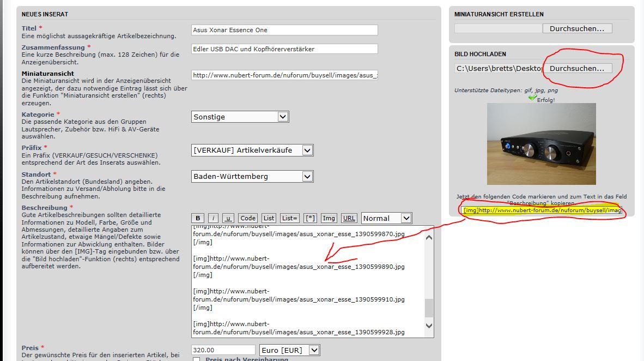Click Durchsuchen under Bild hochladen
The height and width of the screenshot is (361, 644).
click(577, 68)
